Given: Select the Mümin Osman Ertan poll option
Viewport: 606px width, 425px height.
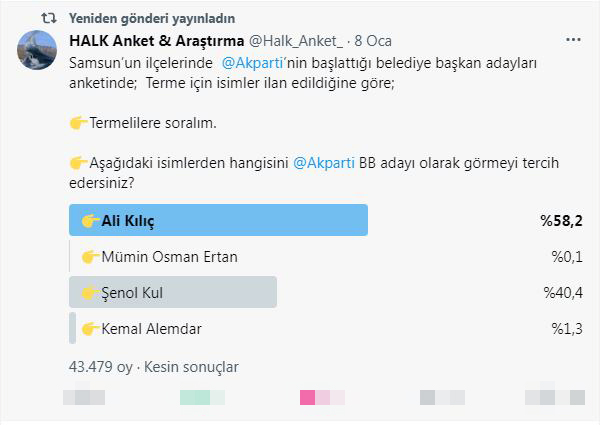Looking at the screenshot, I should (x=326, y=257).
